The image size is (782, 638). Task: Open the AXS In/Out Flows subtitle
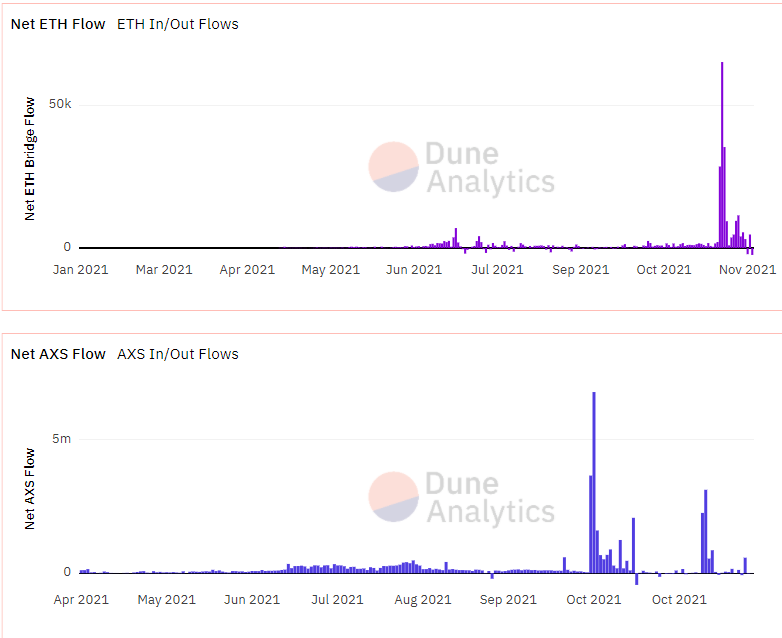click(178, 354)
